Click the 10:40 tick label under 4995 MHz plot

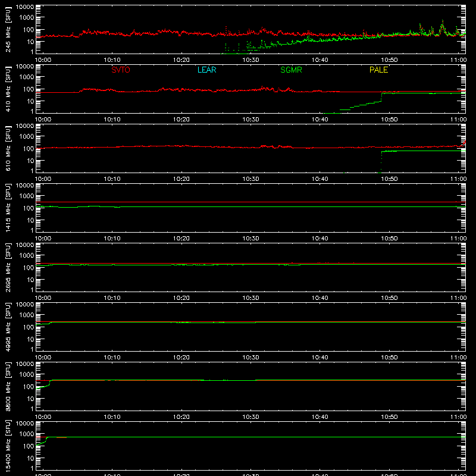tap(320, 358)
